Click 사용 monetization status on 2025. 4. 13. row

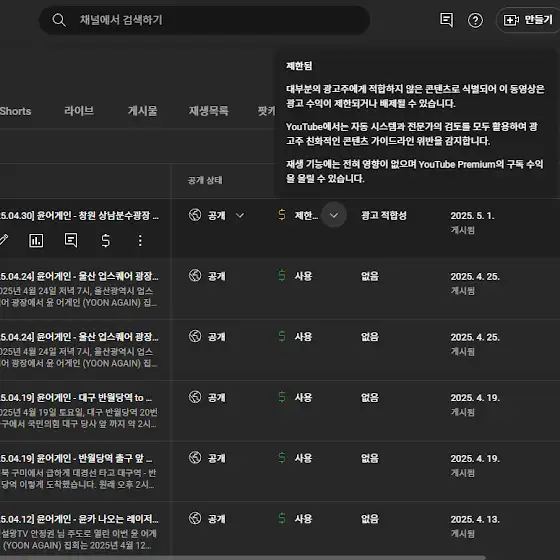pyautogui.click(x=303, y=519)
